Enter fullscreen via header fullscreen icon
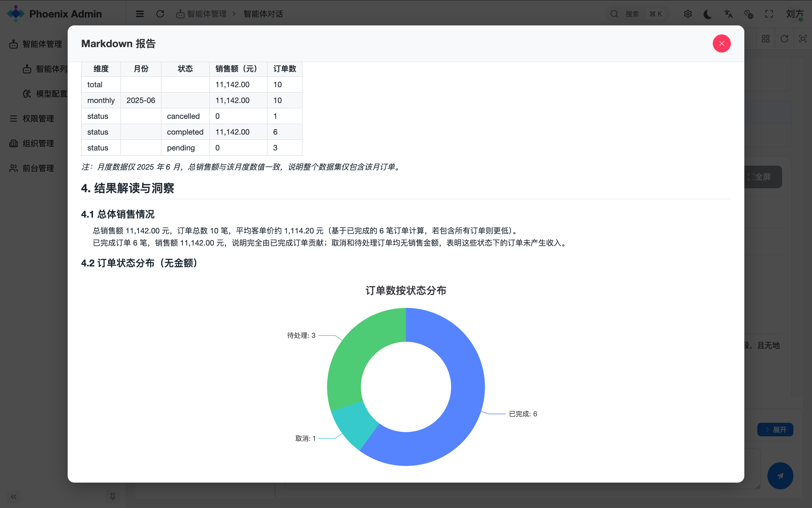 point(769,14)
